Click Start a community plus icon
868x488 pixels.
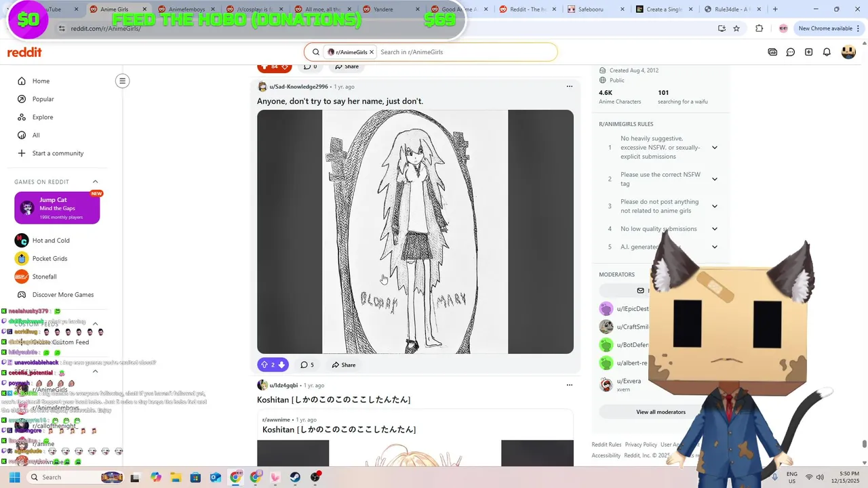[x=22, y=153]
